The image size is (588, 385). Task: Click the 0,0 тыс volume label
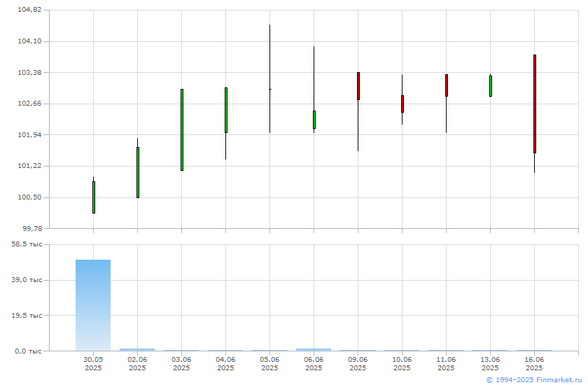coord(29,351)
